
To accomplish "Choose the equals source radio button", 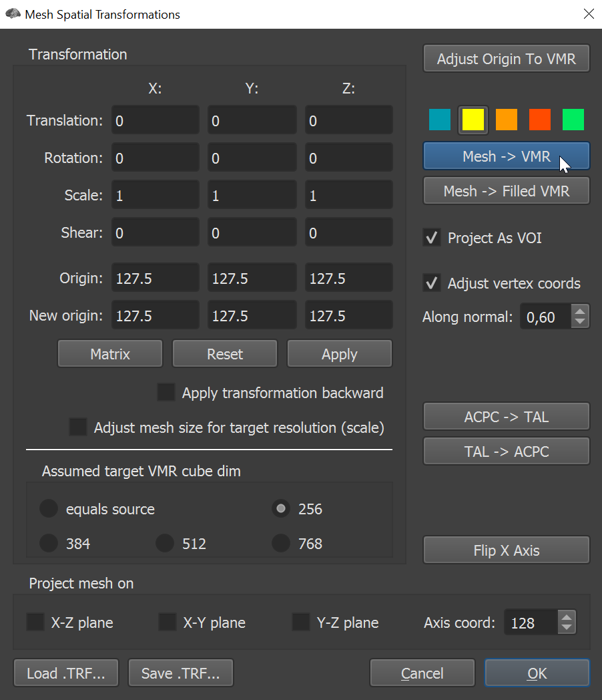I will (x=49, y=508).
